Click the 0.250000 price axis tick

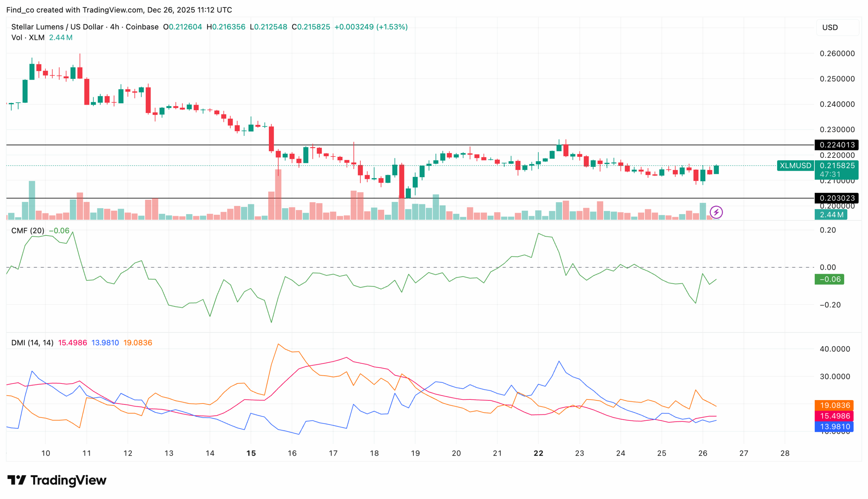[x=837, y=79]
